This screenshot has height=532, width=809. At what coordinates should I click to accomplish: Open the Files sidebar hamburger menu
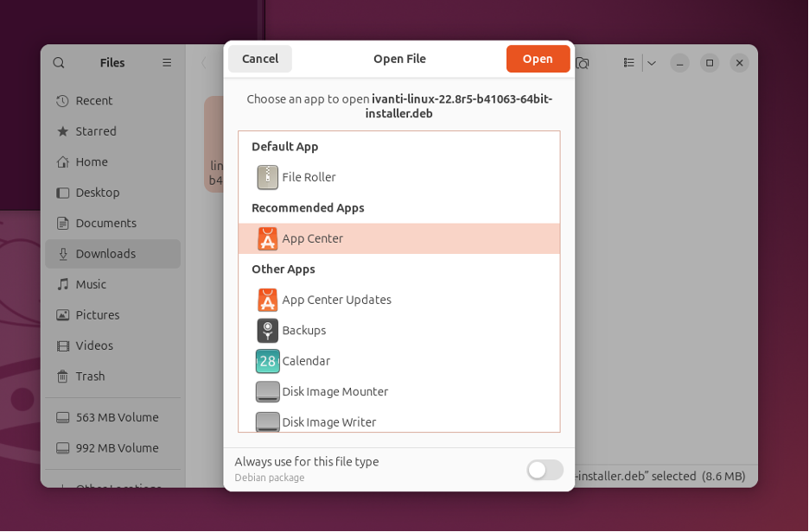(167, 62)
